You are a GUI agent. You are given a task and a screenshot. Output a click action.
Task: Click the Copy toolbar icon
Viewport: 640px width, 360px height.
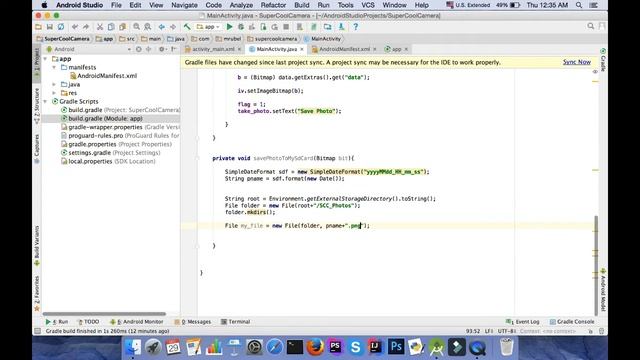[111, 27]
